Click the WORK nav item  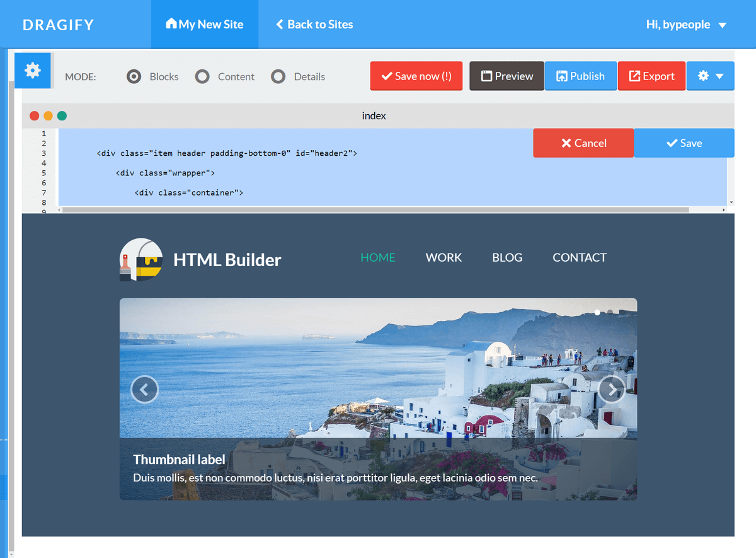point(444,257)
